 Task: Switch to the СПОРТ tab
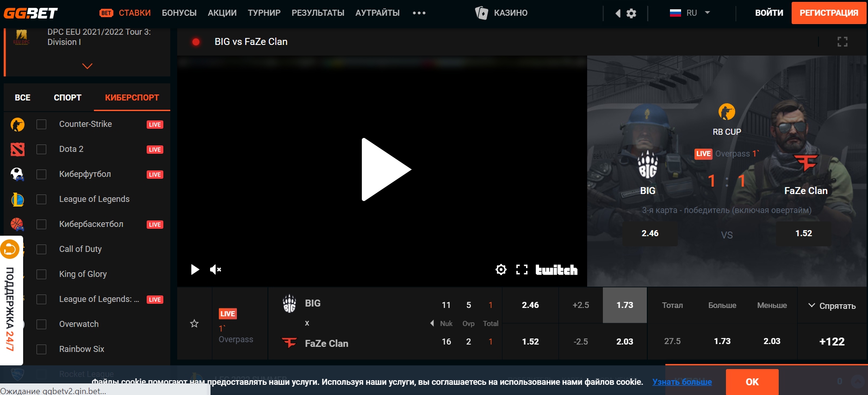(68, 98)
